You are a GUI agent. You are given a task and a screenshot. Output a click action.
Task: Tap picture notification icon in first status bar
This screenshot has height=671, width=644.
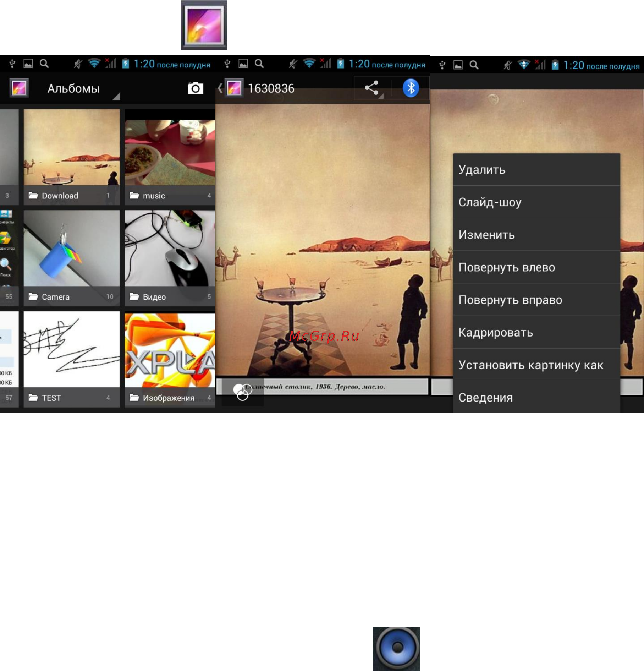pos(28,64)
